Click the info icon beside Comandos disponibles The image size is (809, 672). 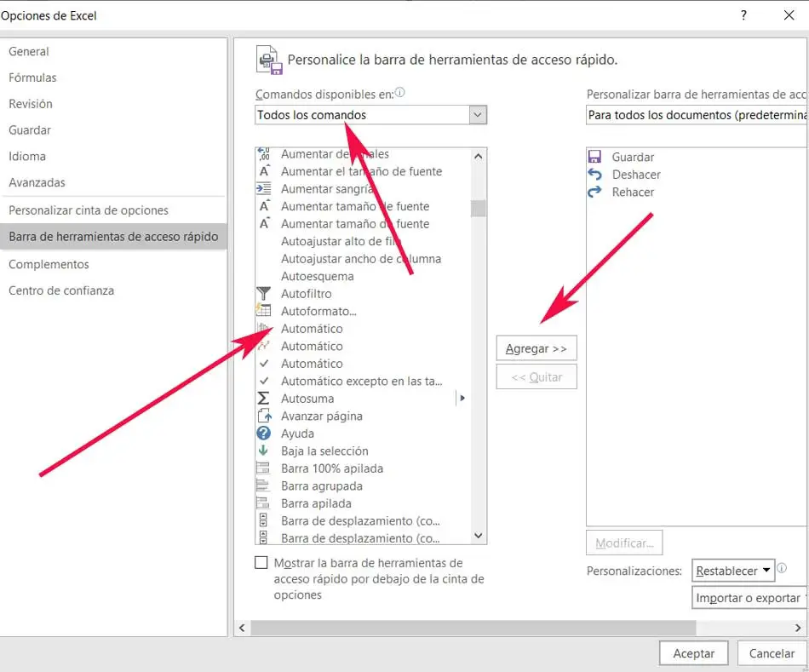[x=400, y=92]
